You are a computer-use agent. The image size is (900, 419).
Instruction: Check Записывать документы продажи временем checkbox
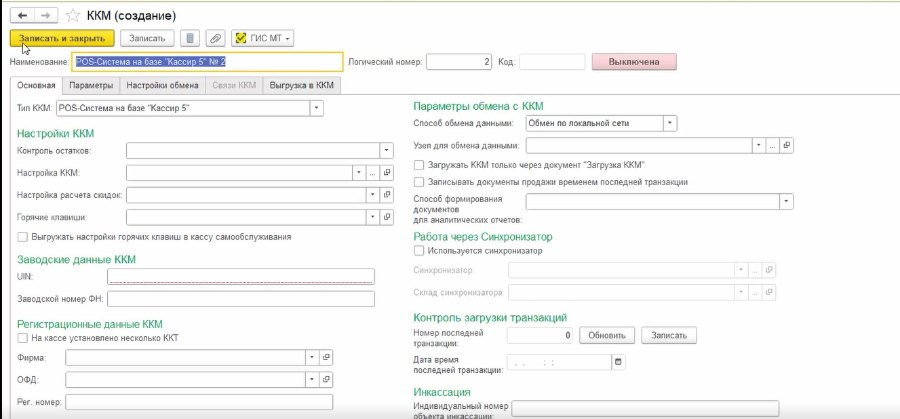click(419, 182)
